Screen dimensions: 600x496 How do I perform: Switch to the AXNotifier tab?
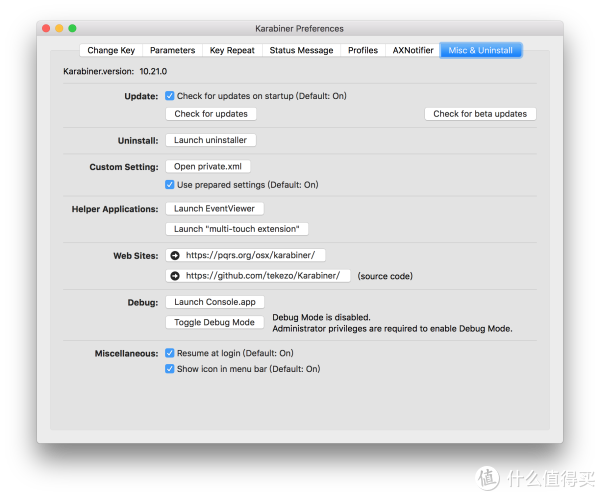[413, 51]
